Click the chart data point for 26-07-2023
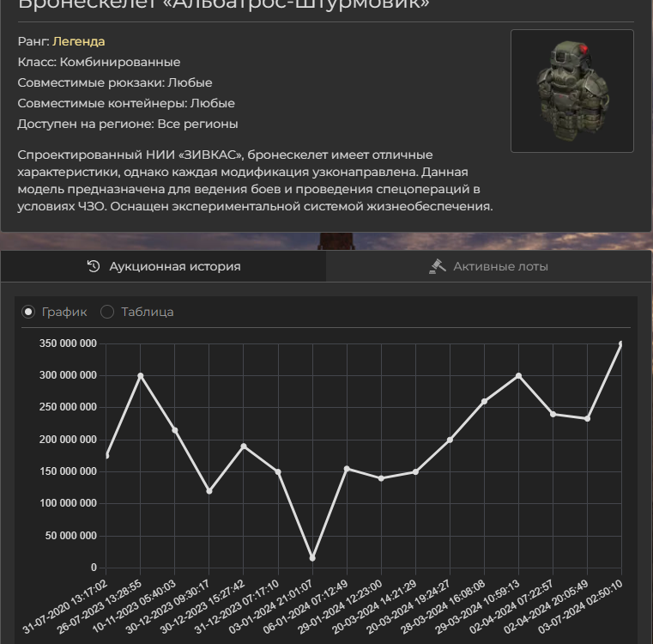This screenshot has height=644, width=653. pyautogui.click(x=141, y=375)
